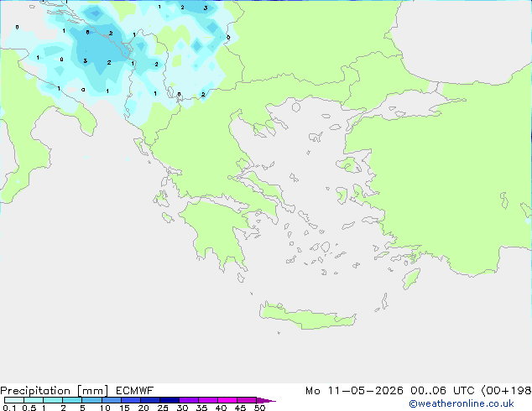The height and width of the screenshot is (411, 532).
Task: Click the '10' legend value
Action: 105,408
